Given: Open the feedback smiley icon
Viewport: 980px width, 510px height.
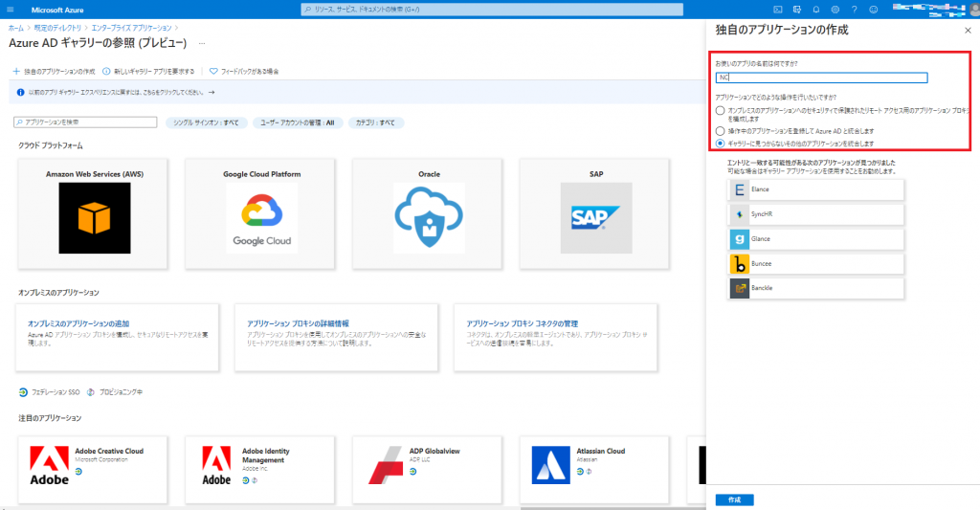Looking at the screenshot, I should click(874, 10).
